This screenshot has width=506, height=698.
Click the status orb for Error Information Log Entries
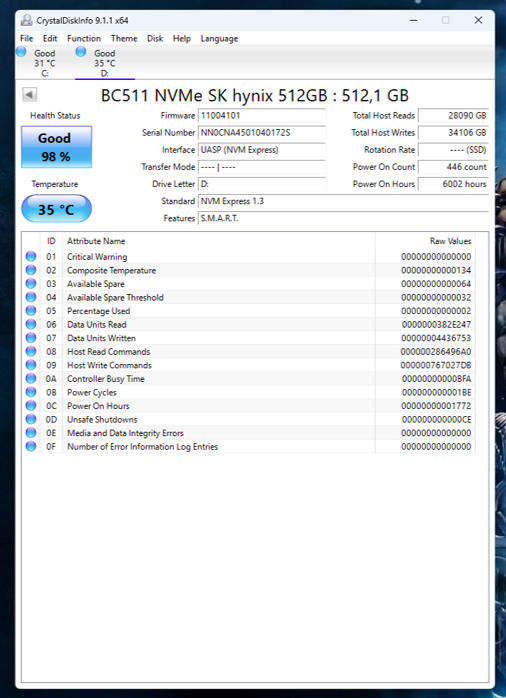coord(31,446)
